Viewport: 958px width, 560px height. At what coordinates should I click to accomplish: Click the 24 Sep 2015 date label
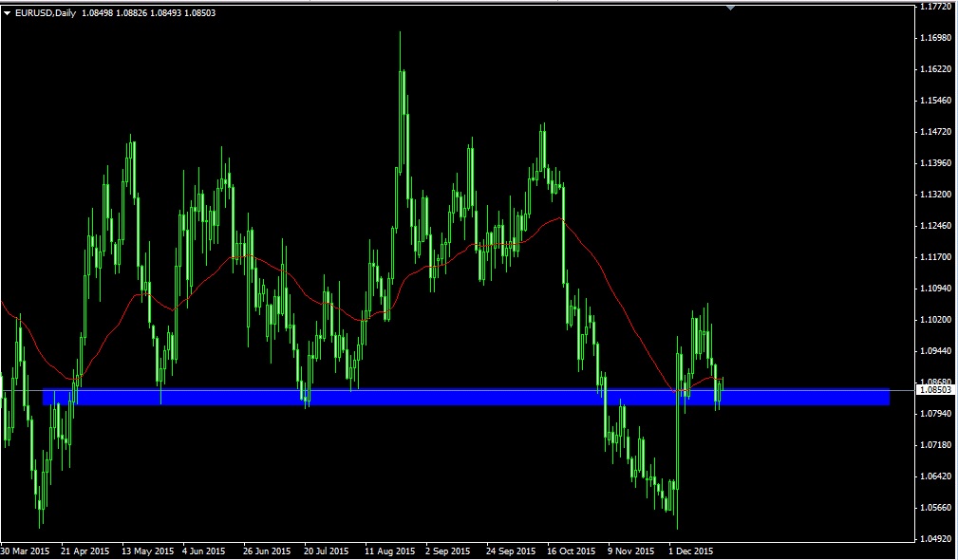click(x=511, y=551)
